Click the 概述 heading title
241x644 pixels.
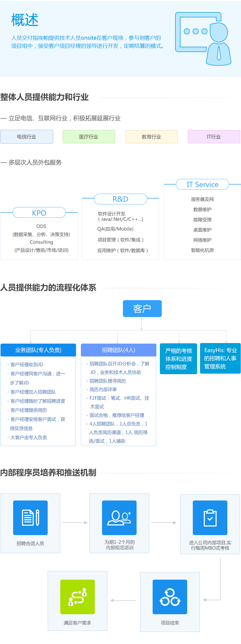(x=25, y=20)
